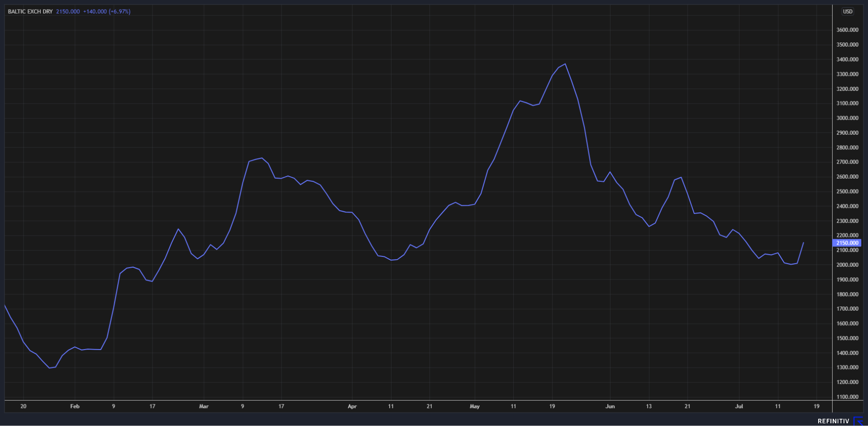Screen dimensions: 868x426
Task: Click the 2700.000 price axis label
Action: 847,162
